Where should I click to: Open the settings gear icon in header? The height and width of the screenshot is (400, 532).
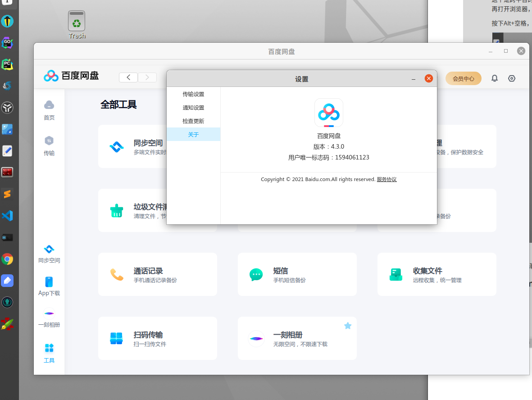point(512,78)
